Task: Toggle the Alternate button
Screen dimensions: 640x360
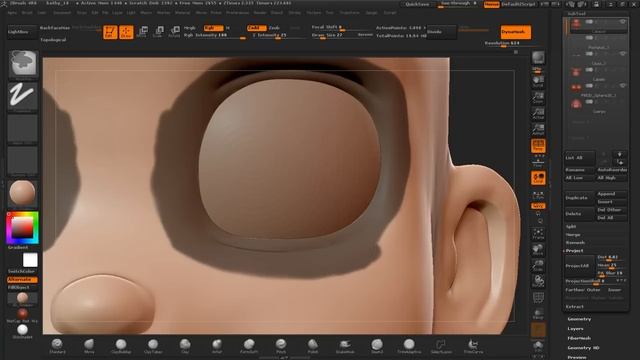Action: (x=22, y=280)
